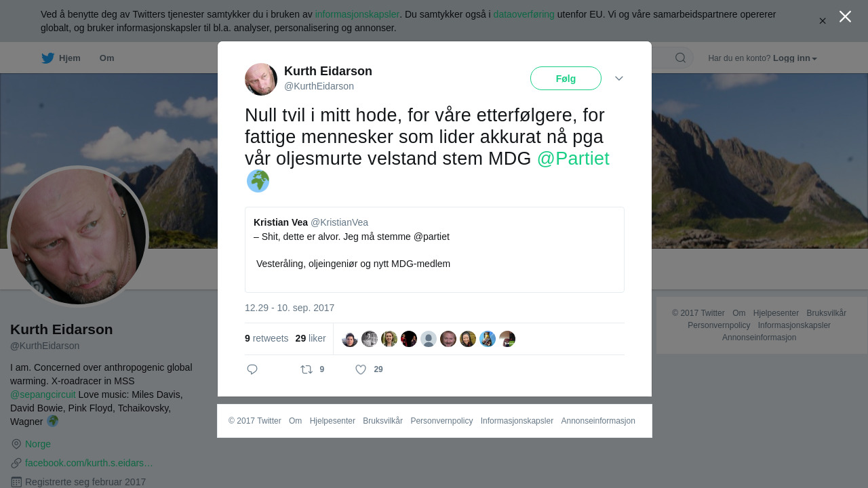Image resolution: width=868 pixels, height=488 pixels.
Task: Click the search magnifier icon
Action: pos(680,58)
